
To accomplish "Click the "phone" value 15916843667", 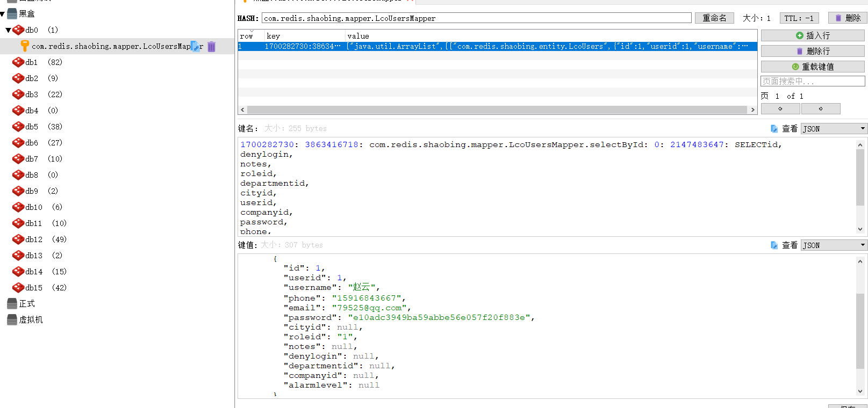I will (x=367, y=298).
